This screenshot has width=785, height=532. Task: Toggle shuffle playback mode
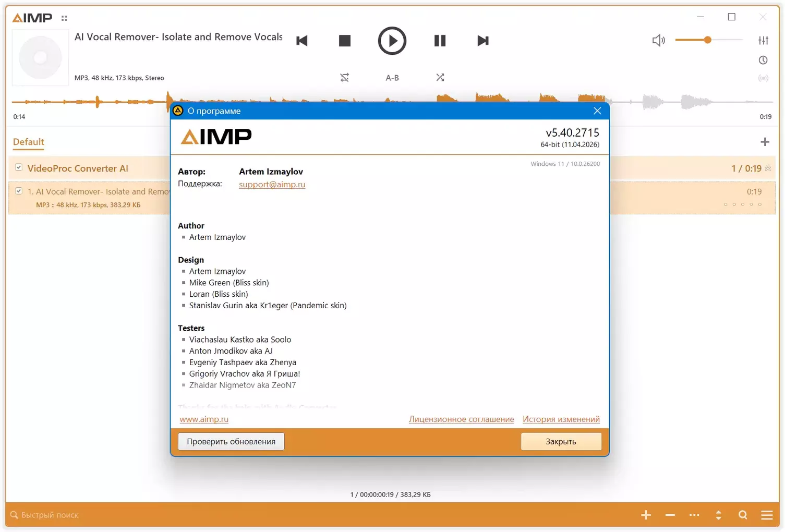pyautogui.click(x=440, y=78)
